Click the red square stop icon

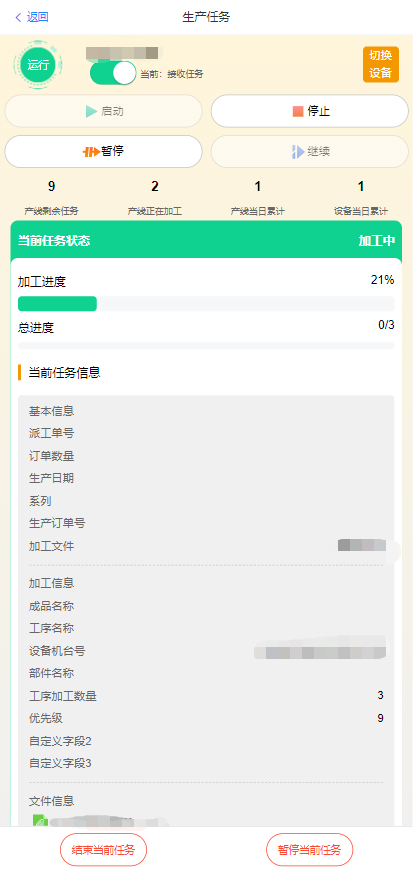(298, 111)
